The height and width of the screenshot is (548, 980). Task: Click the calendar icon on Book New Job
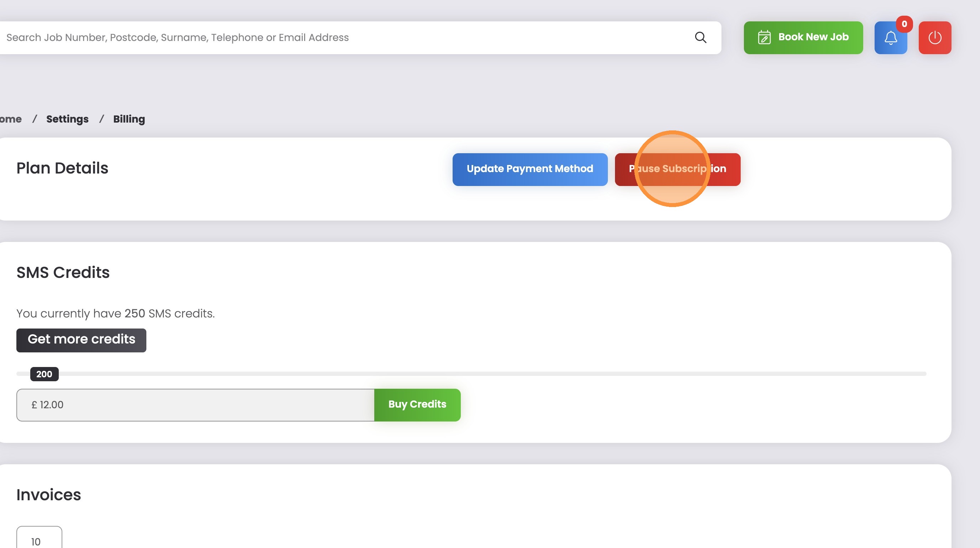tap(764, 37)
